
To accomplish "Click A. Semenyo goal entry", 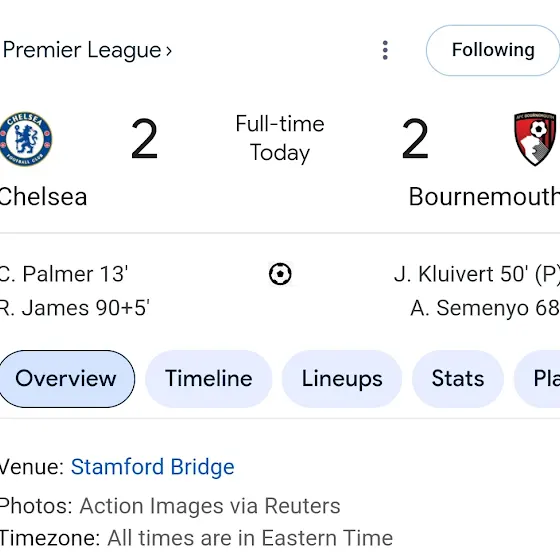I will [485, 308].
